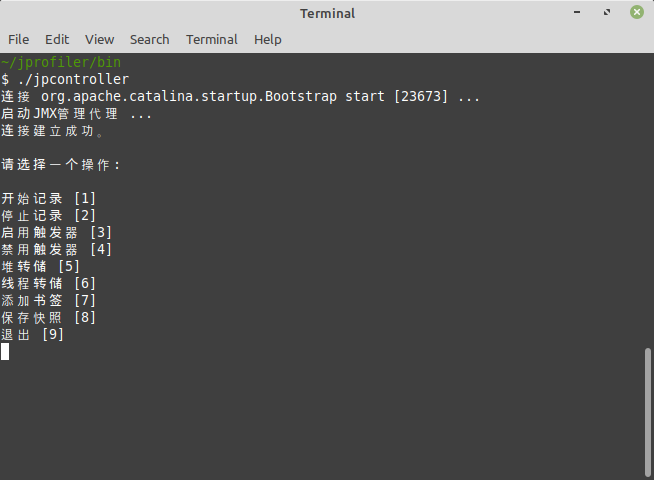
Task: Click the 添加书签 [7] option line
Action: tap(48, 301)
